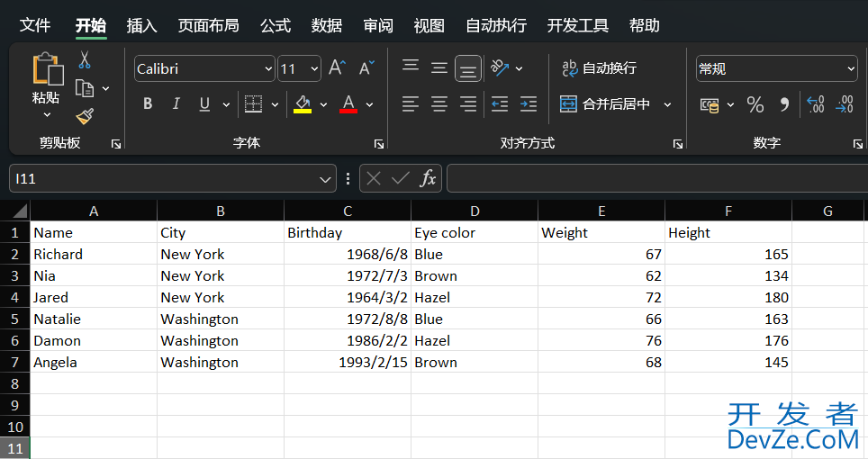Image resolution: width=868 pixels, height=459 pixels.
Task: Click the Cut scissors icon
Action: click(85, 60)
